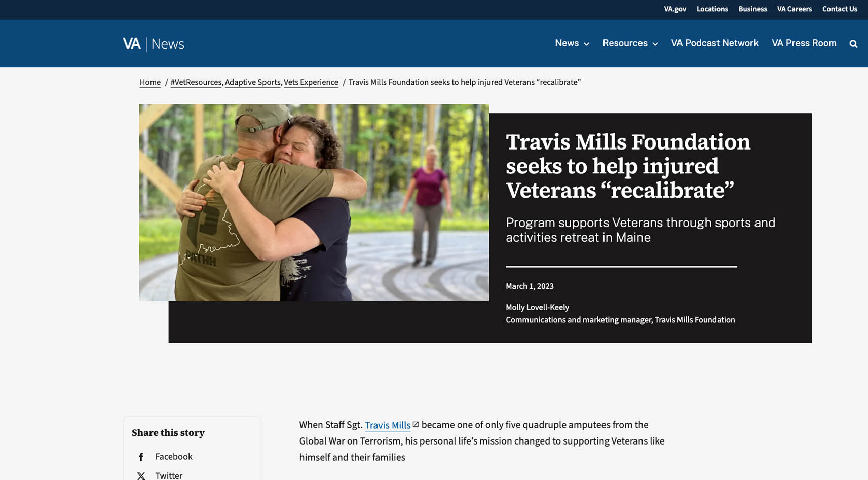Click author name Molly Lovell-Keely
The width and height of the screenshot is (868, 480).
coord(537,307)
